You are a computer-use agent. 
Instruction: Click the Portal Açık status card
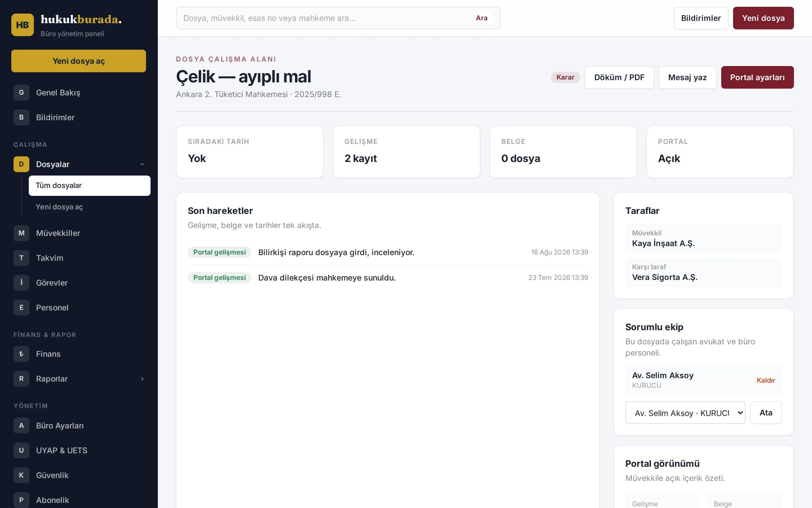tap(720, 152)
